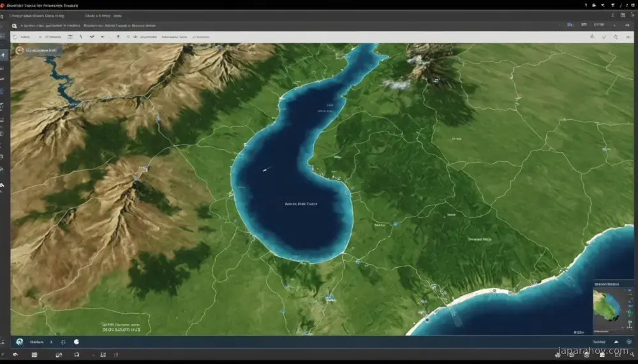Click the circular refresh icon in white toolbar
Viewport: 638px width, 364px height.
[15, 37]
